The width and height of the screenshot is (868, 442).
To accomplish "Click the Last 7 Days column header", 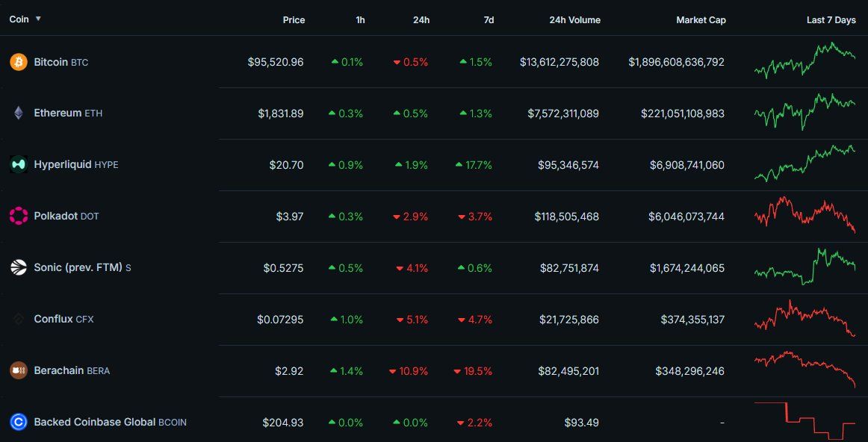I will click(x=831, y=20).
